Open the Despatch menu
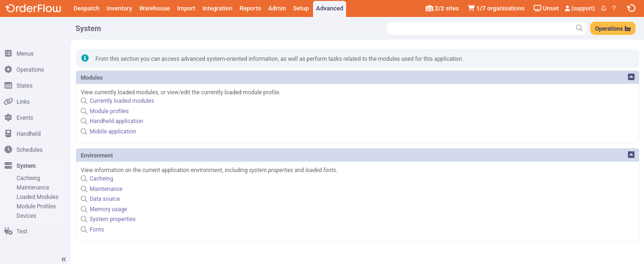The height and width of the screenshot is (264, 644). (86, 8)
